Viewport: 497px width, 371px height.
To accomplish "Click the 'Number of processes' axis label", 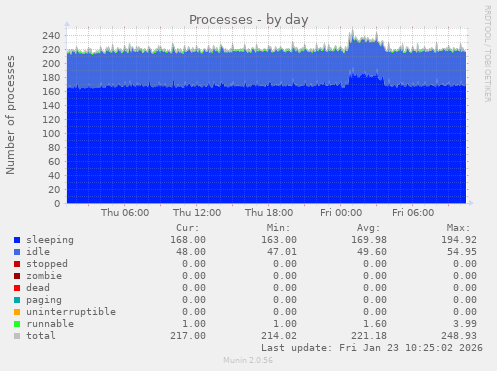I will click(x=10, y=115).
